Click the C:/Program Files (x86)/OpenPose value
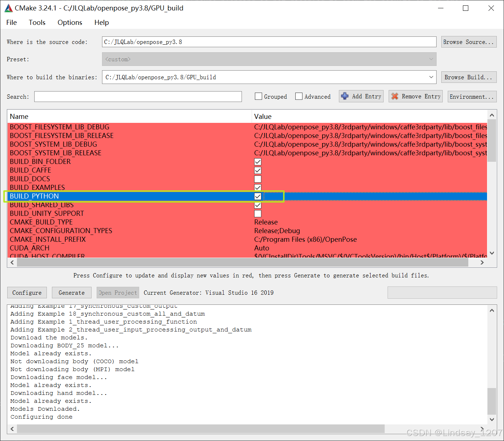The width and height of the screenshot is (504, 441). tap(305, 240)
